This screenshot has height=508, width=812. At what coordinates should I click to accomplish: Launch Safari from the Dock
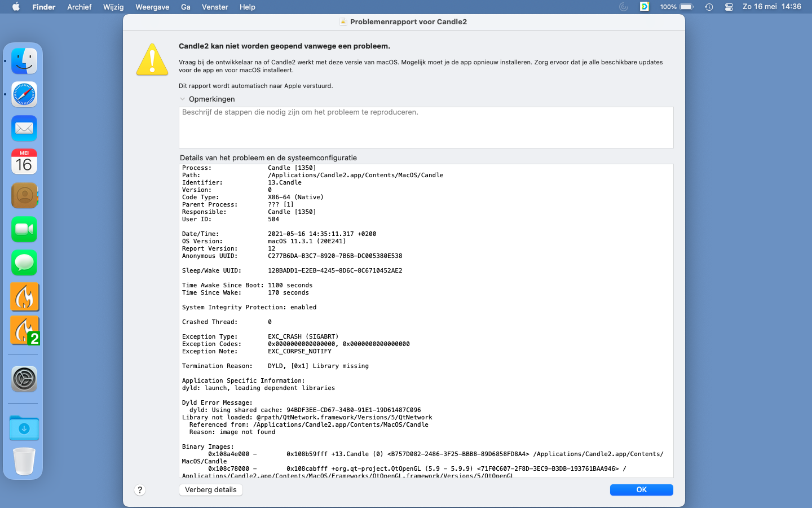(24, 94)
